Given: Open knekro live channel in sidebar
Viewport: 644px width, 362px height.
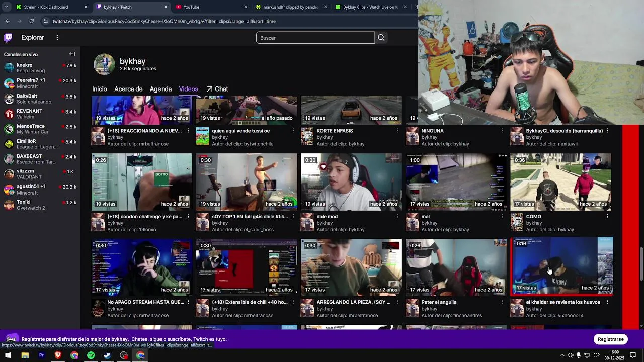Looking at the screenshot, I should point(40,68).
